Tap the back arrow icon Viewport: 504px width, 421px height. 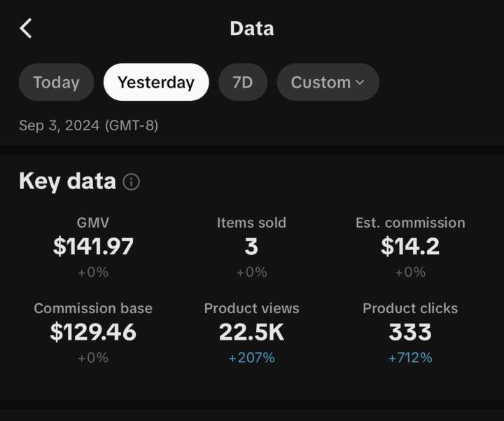pyautogui.click(x=26, y=29)
